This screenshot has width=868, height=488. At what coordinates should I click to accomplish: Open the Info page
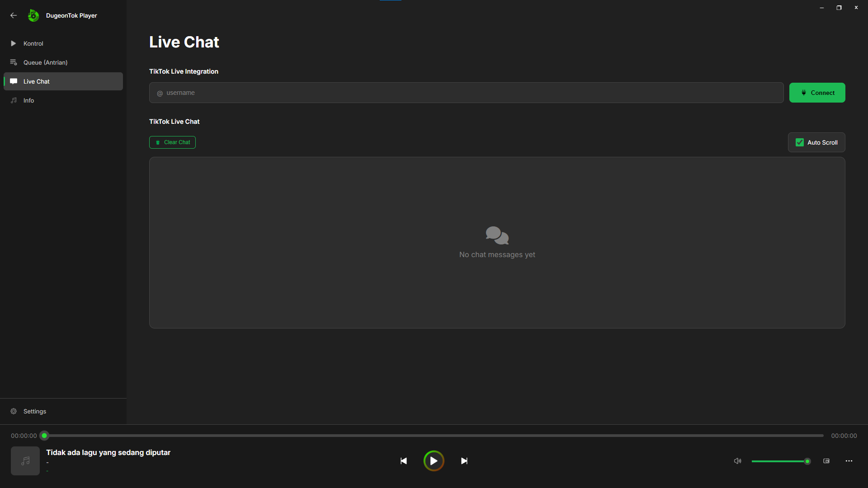click(28, 100)
